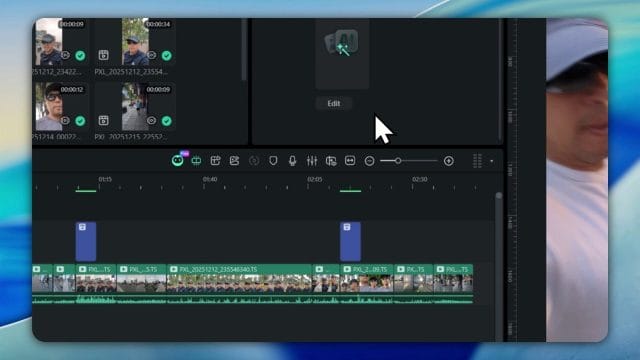Image resolution: width=640 pixels, height=360 pixels.
Task: Select the 00:00:12 sunglasses media thumbnail
Action: (49, 107)
